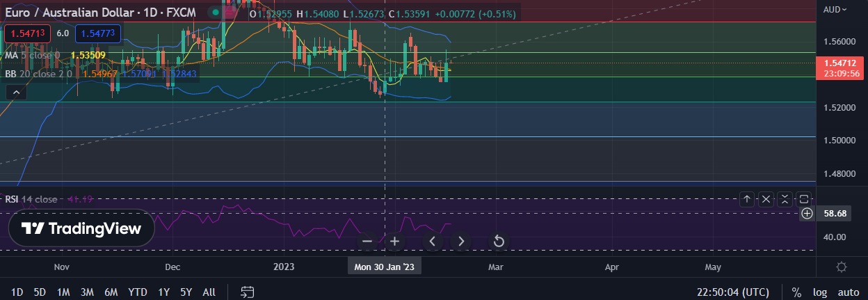Toggle auto scale mode

pyautogui.click(x=848, y=292)
